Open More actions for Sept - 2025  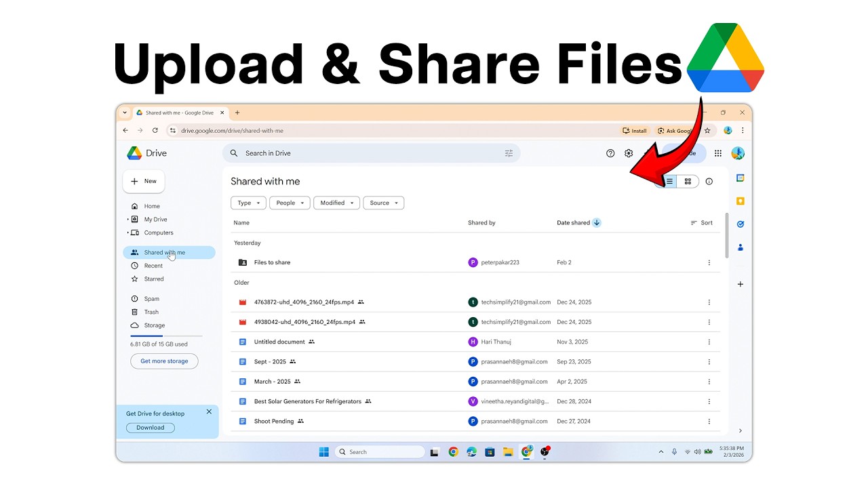[x=709, y=362]
